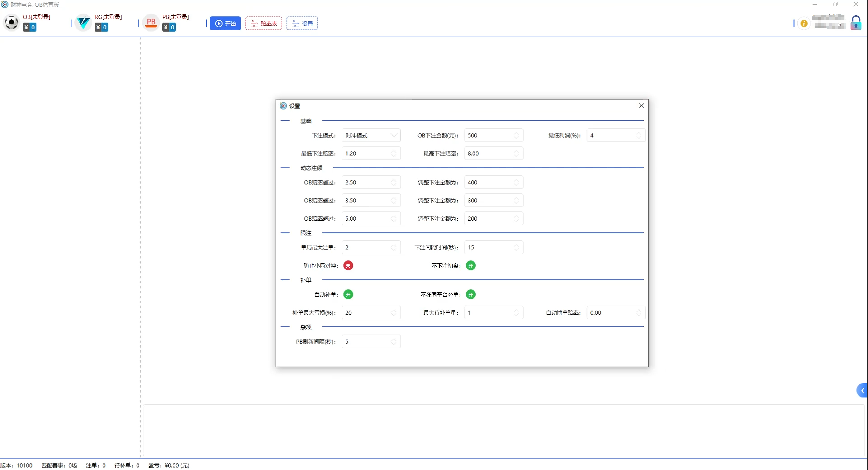Image resolution: width=868 pixels, height=470 pixels.
Task: Disable the 自动补单 switch
Action: [348, 294]
